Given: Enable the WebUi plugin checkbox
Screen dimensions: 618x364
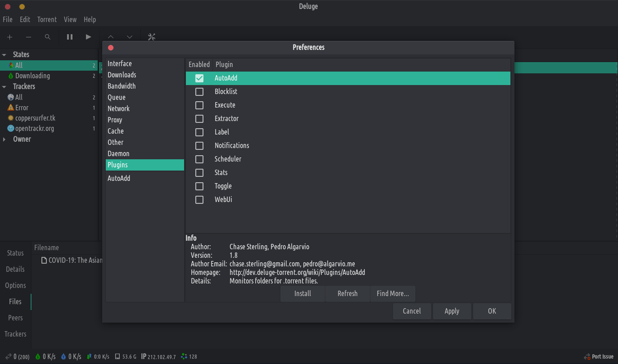Looking at the screenshot, I should [199, 199].
